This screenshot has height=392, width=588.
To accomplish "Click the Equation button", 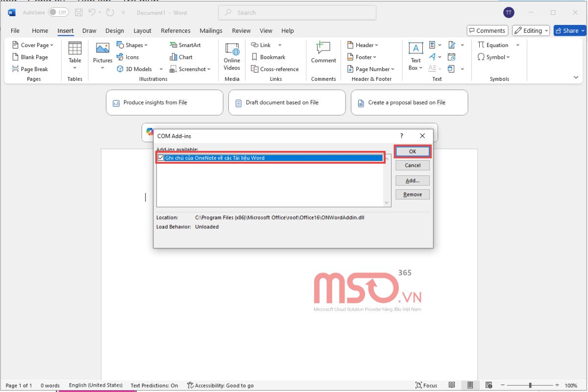I will 493,45.
